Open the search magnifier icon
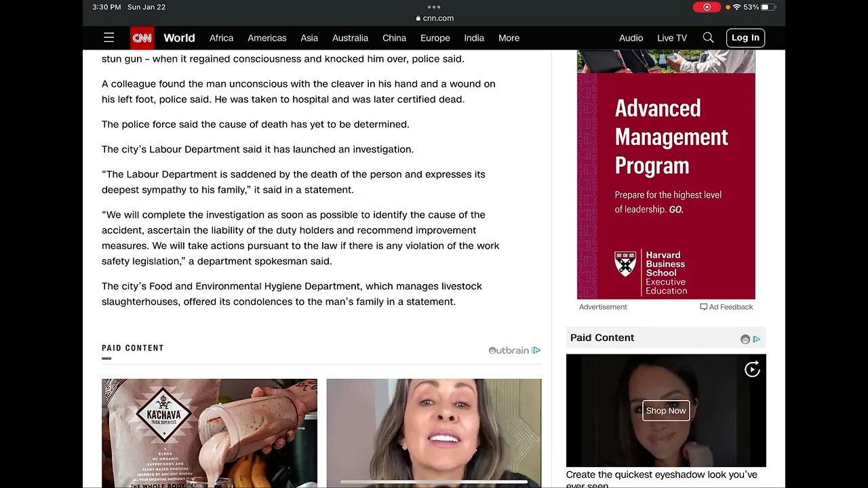The height and width of the screenshot is (488, 868). tap(708, 38)
